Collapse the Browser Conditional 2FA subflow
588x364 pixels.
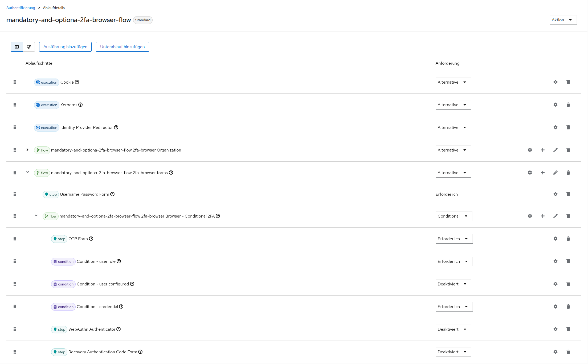click(x=36, y=216)
